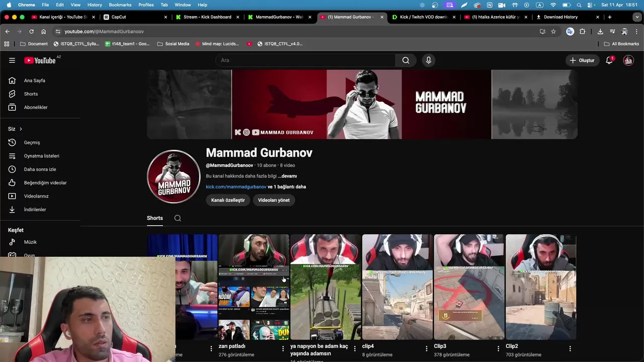Open the notifications bell
This screenshot has width=644, height=362.
[x=609, y=60]
